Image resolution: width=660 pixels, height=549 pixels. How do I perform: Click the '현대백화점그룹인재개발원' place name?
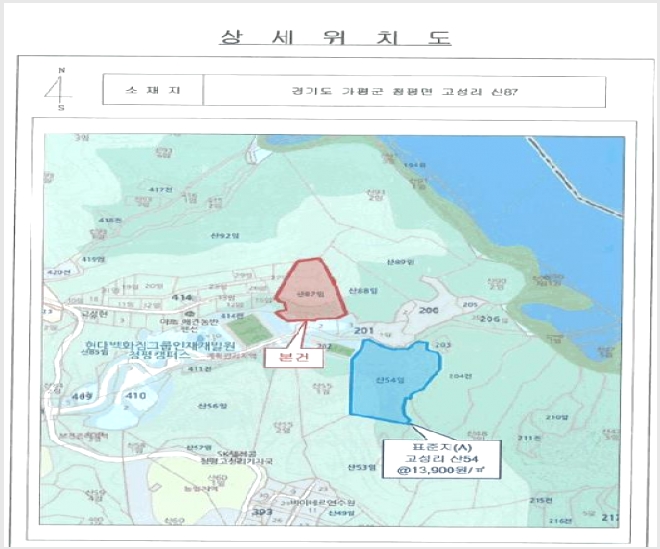click(x=158, y=346)
